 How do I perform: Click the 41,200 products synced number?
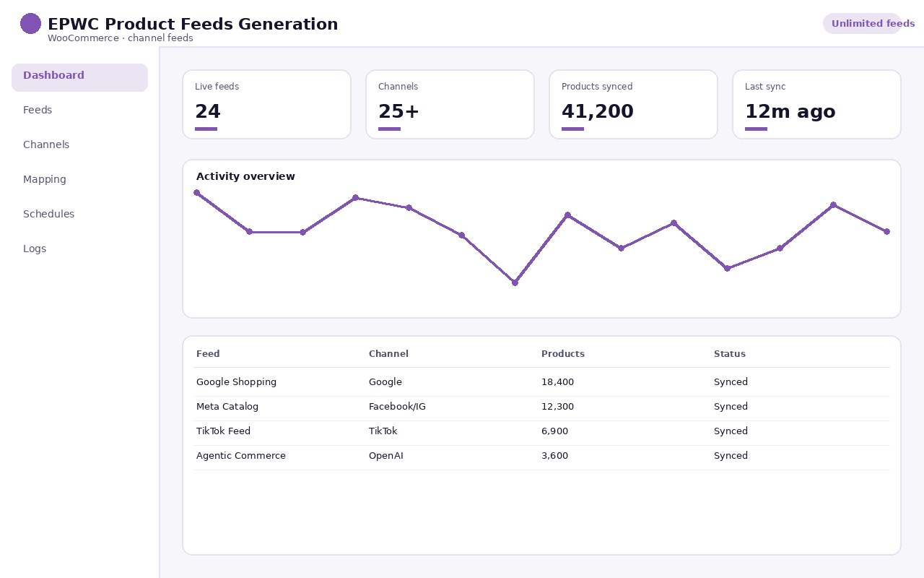click(598, 112)
